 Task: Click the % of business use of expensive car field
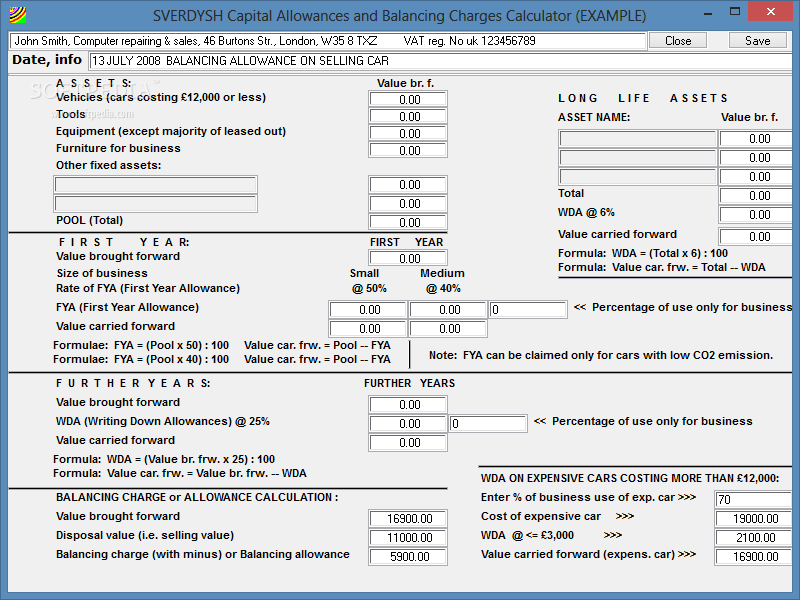tap(754, 499)
